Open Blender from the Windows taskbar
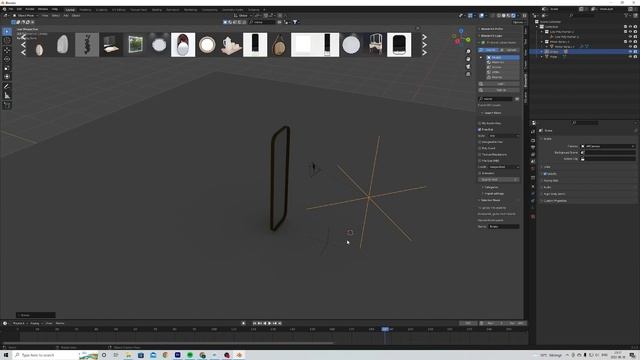The image size is (640, 360). [239, 355]
